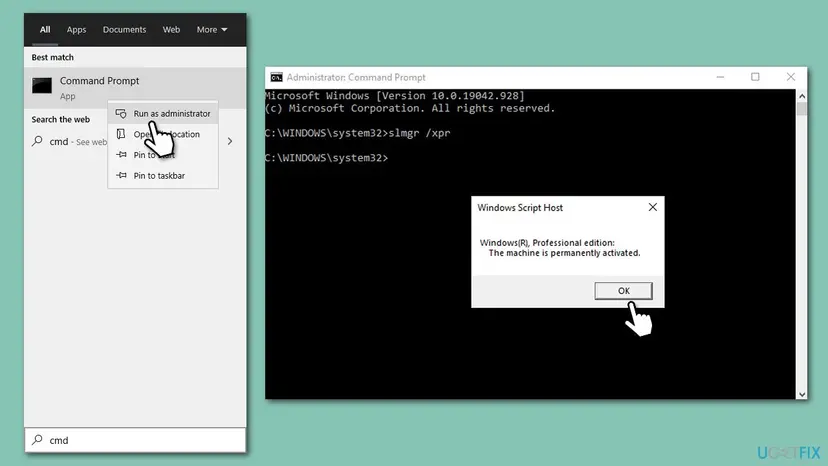828x466 pixels.
Task: Click the Pin to Start pin icon
Action: [121, 155]
